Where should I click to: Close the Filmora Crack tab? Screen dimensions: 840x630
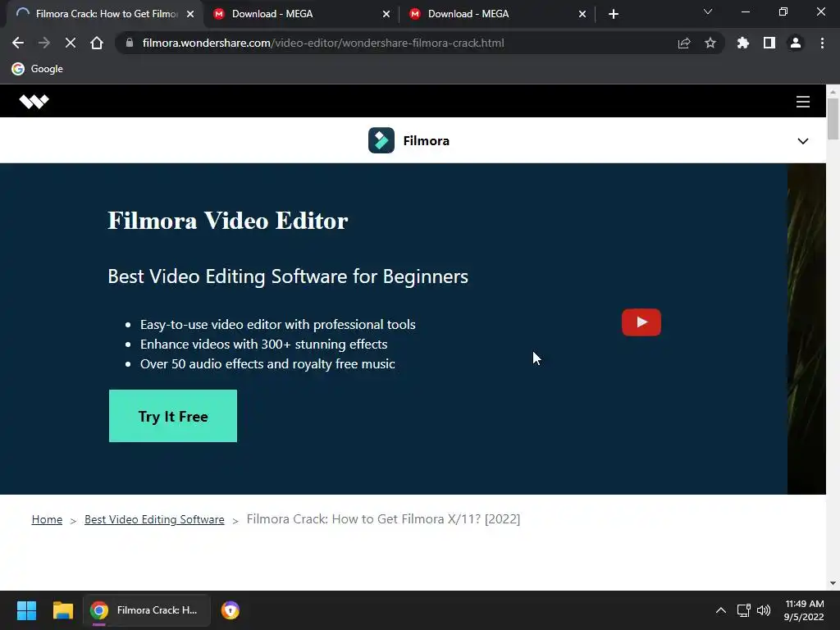click(190, 14)
